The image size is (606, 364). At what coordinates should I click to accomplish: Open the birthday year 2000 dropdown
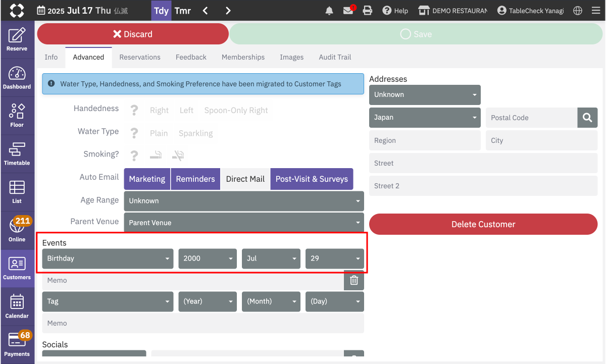tap(208, 258)
